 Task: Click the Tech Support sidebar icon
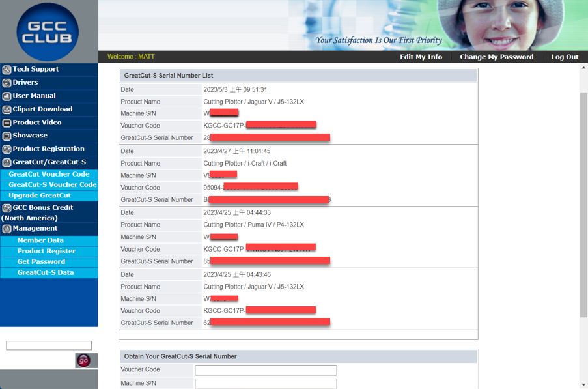7,70
